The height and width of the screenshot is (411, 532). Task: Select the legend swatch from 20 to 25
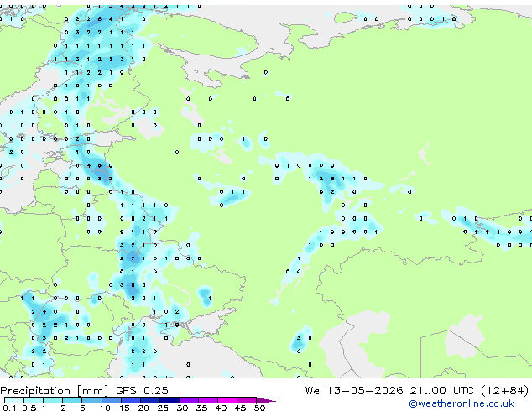pyautogui.click(x=149, y=400)
